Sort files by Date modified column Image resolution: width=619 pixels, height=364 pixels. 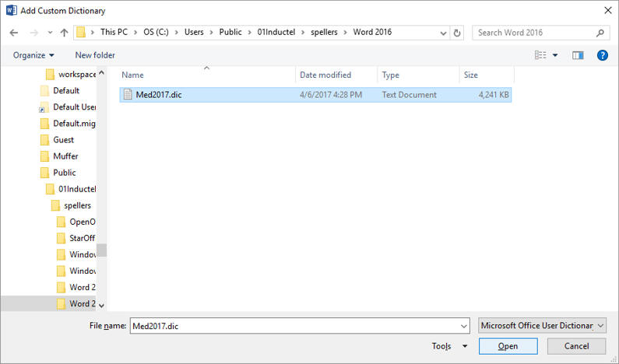pos(325,75)
